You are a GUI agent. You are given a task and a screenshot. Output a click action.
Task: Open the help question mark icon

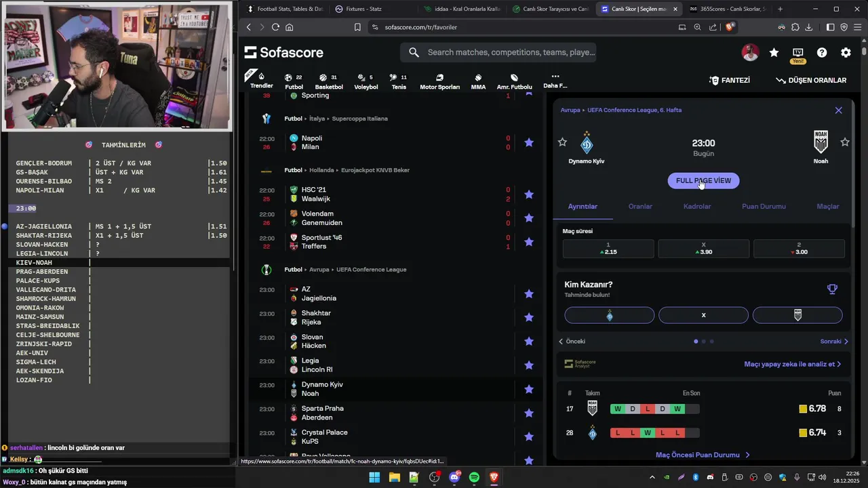[822, 52]
